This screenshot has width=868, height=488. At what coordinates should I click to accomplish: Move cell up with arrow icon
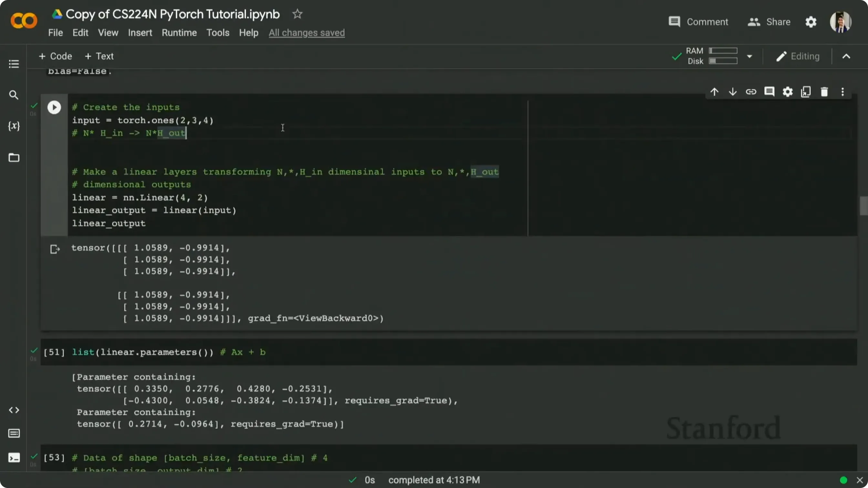click(714, 92)
